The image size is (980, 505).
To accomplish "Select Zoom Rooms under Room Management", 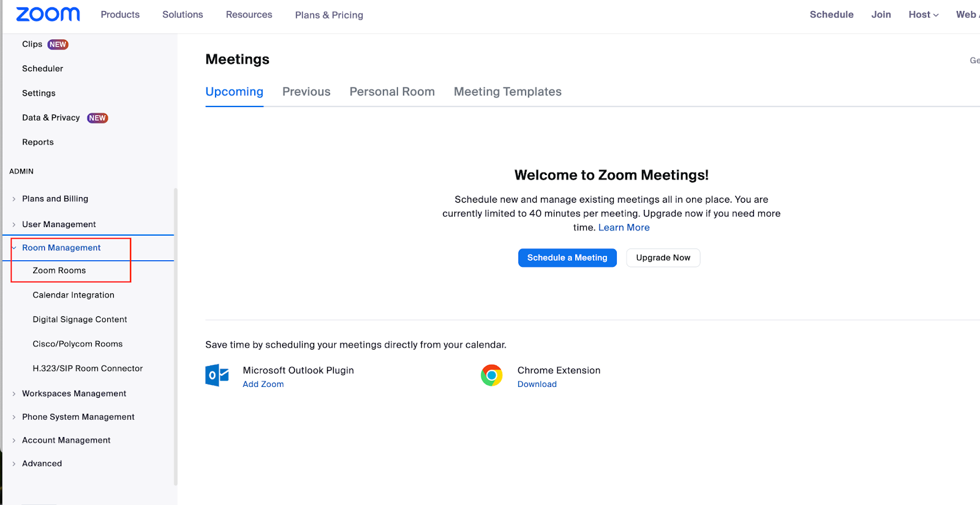I will pos(59,271).
